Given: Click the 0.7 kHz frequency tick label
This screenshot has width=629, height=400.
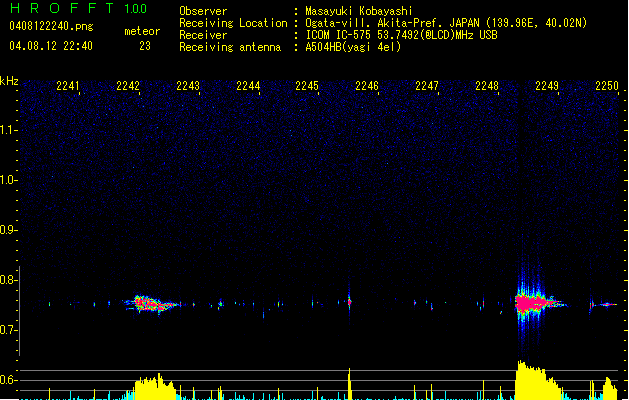Looking at the screenshot, I should [x=8, y=330].
